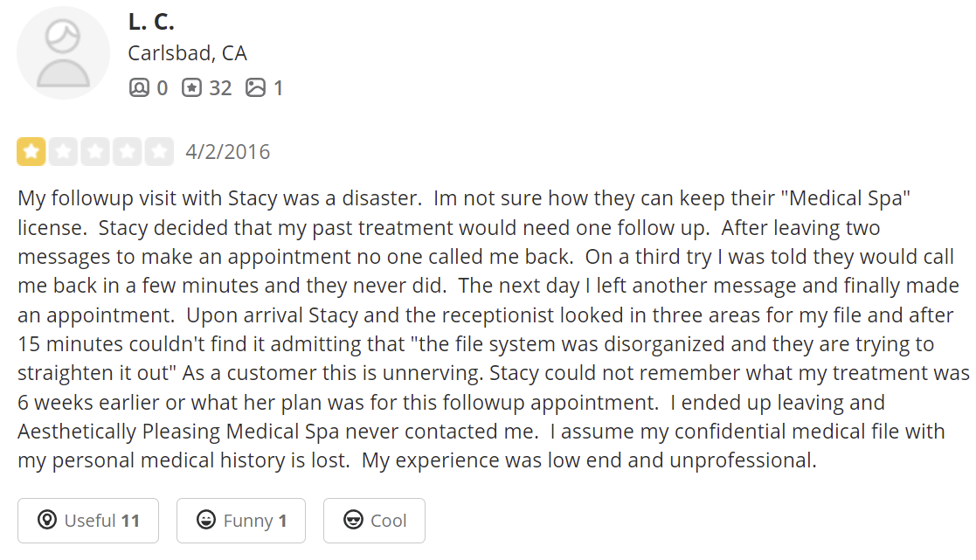Click the number 32 reviews count
The image size is (976, 560).
pos(220,88)
